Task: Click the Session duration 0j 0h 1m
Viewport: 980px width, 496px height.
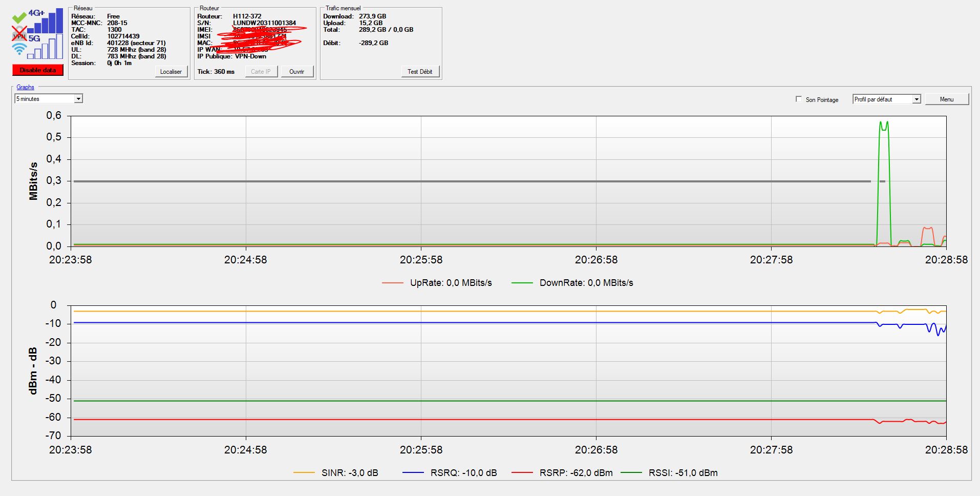Action: click(119, 63)
